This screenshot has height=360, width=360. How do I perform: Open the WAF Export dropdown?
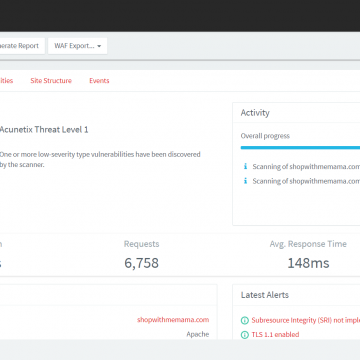77,46
